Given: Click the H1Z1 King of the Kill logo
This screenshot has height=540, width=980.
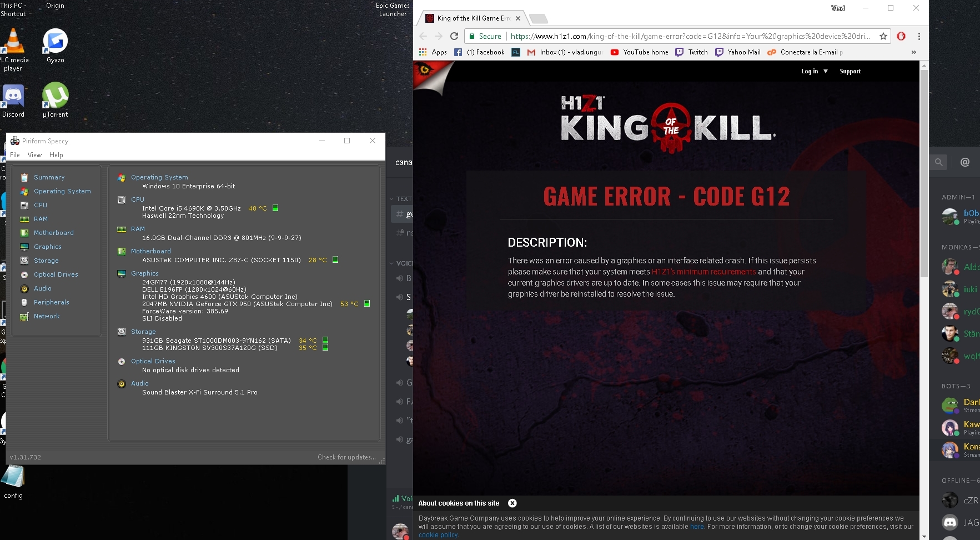Looking at the screenshot, I should click(x=668, y=124).
